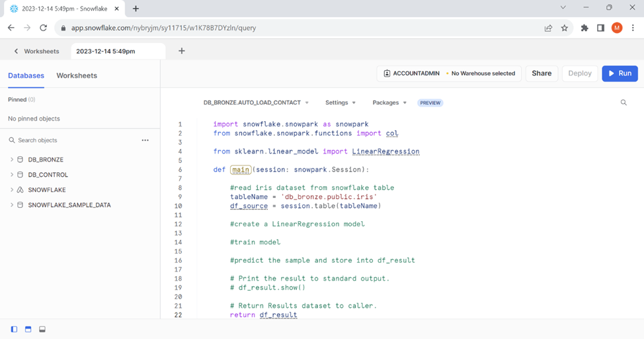Screen dimensions: 644x339
Task: Open the Packages dropdown
Action: tap(389, 103)
